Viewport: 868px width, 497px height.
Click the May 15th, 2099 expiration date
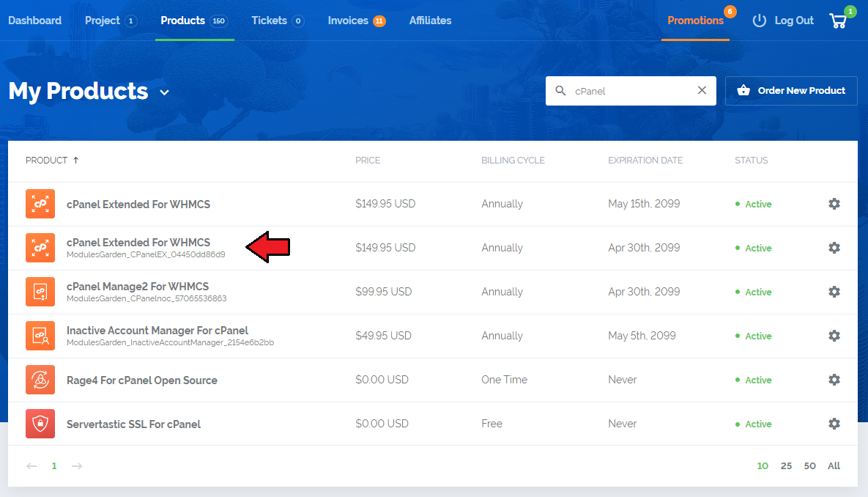pos(644,204)
